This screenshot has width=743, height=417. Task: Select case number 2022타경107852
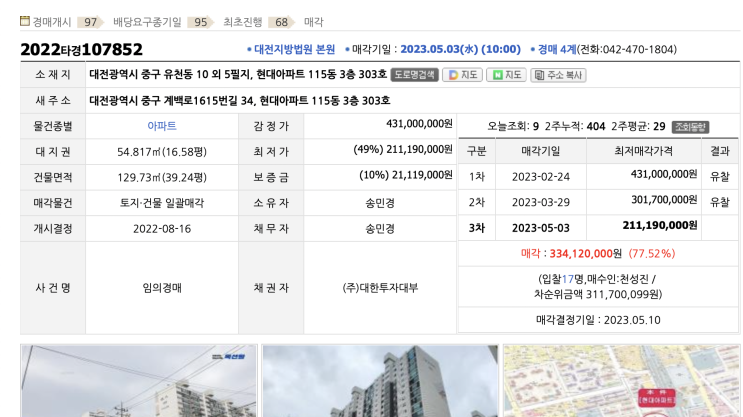82,49
